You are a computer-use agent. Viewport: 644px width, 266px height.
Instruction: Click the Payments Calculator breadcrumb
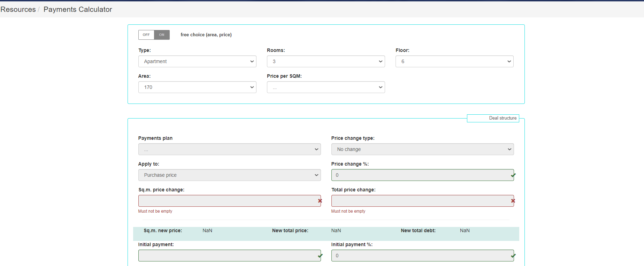pyautogui.click(x=78, y=9)
